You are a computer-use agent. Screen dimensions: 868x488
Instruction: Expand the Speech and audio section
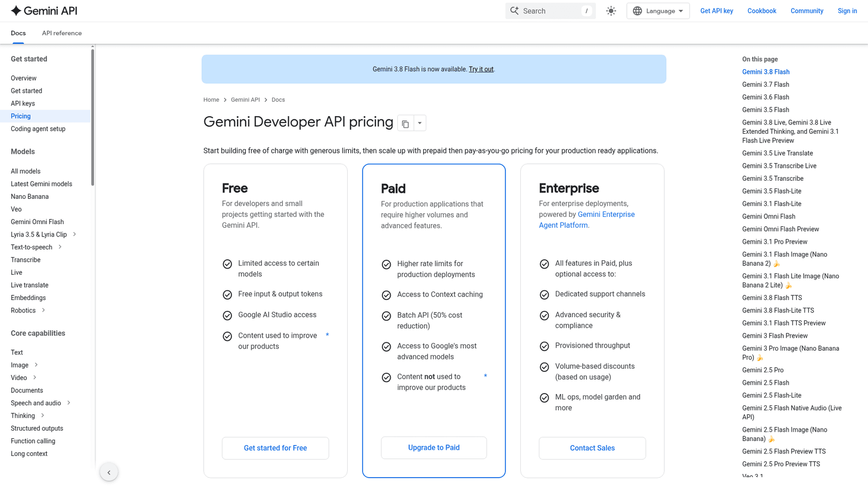pos(69,403)
